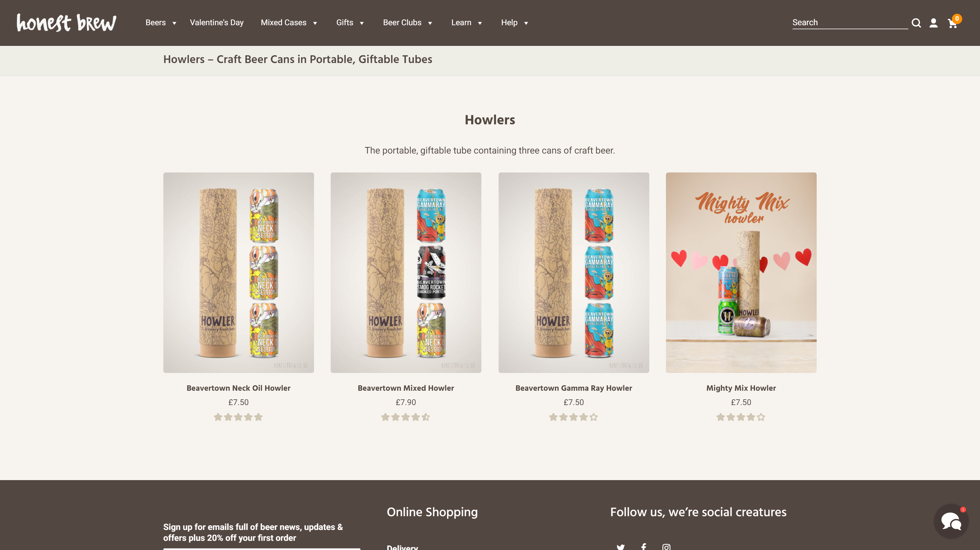The width and height of the screenshot is (980, 550).
Task: Open Beavertown Mixed Howler title link
Action: (x=405, y=388)
